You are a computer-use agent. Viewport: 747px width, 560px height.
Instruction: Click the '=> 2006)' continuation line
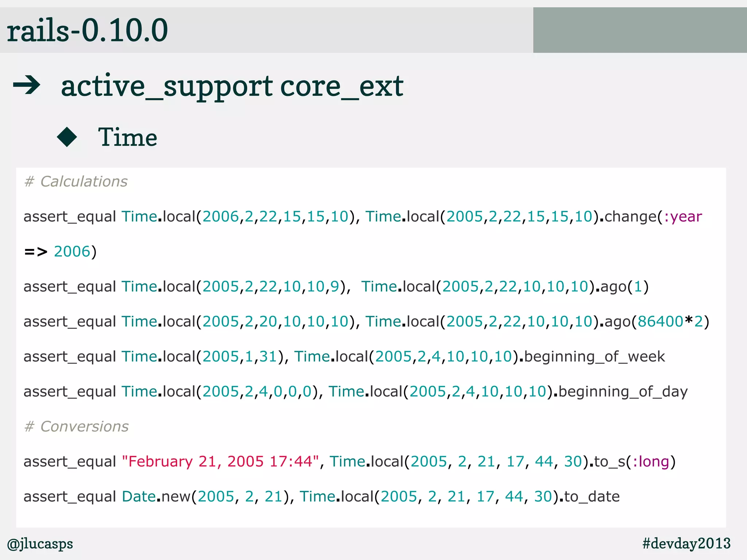(61, 252)
